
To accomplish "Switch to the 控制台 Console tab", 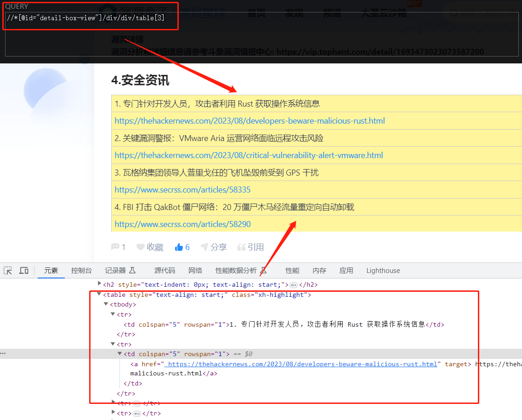I will click(x=81, y=271).
